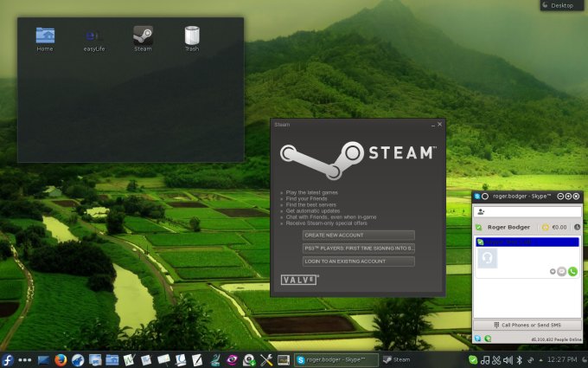The height and width of the screenshot is (368, 588).
Task: Change Skype status next to Roger Bodger
Action: pos(479,228)
